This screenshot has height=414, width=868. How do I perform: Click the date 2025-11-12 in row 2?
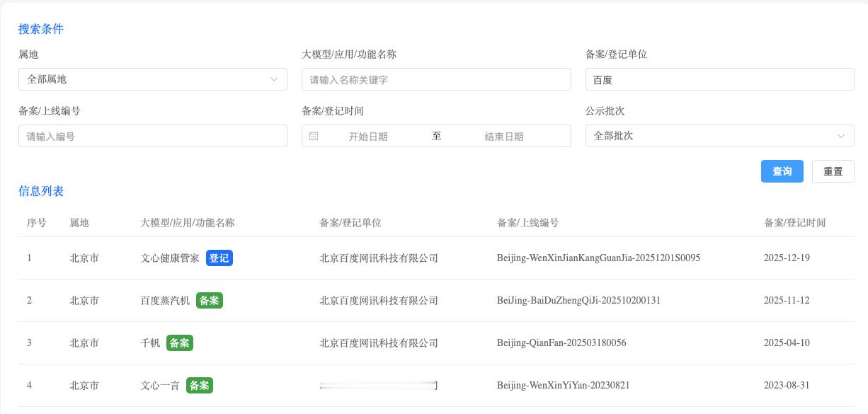click(x=787, y=301)
